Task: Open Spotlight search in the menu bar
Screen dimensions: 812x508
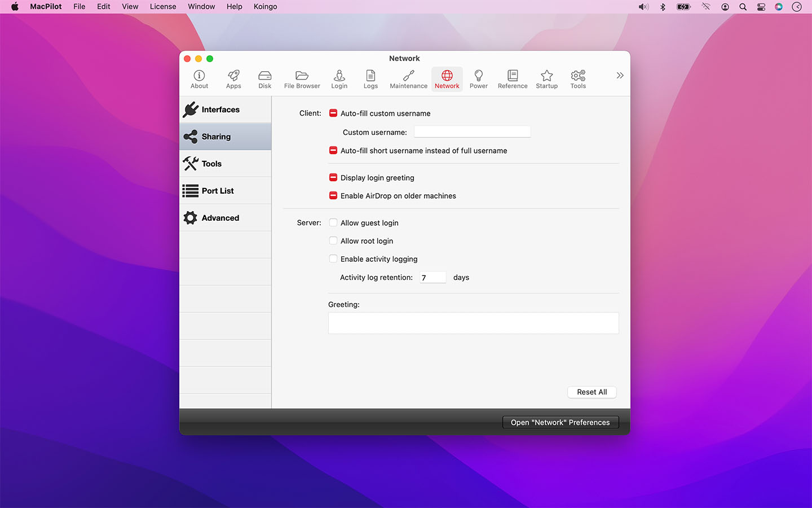Action: [743, 7]
